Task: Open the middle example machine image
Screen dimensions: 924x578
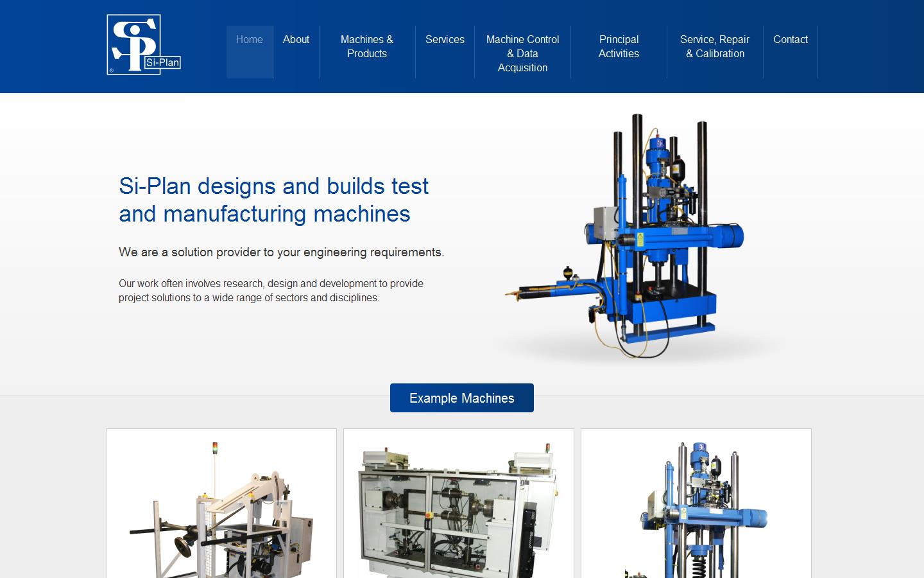Action: click(x=459, y=507)
